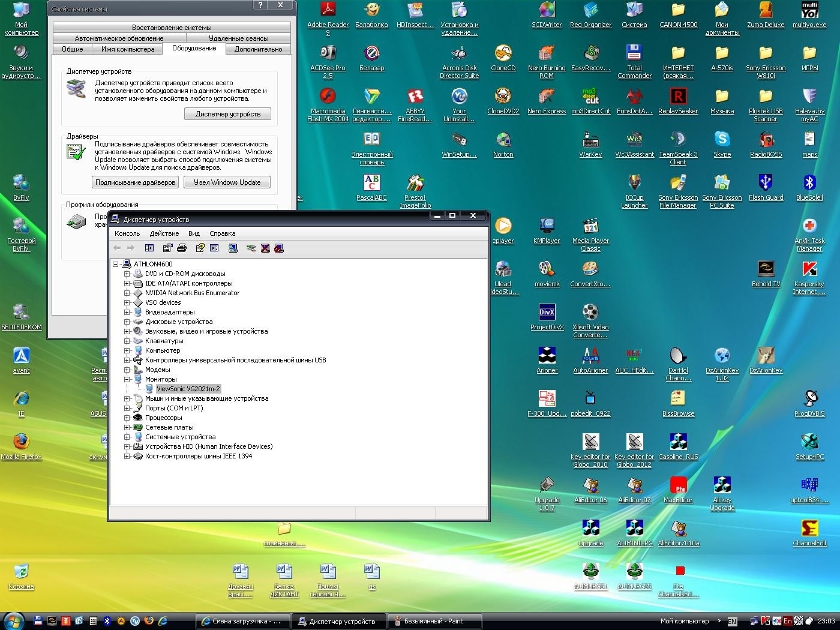Viewport: 840px width, 630px height.
Task: Select ViewSonic VG2021m-2 monitor entry
Action: (x=188, y=389)
